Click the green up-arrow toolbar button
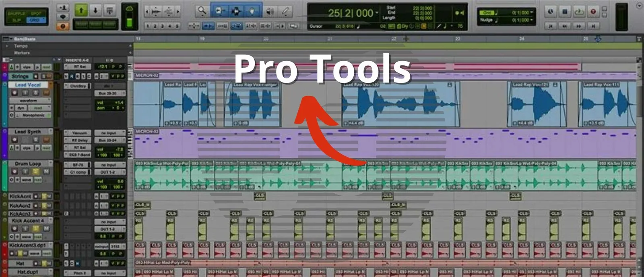This screenshot has width=644, height=277. coord(81,10)
